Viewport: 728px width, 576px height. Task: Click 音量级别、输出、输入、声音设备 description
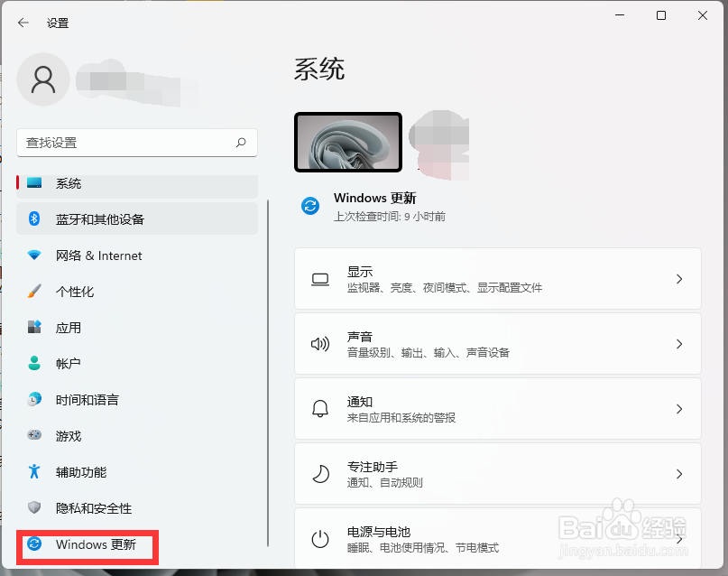click(429, 353)
